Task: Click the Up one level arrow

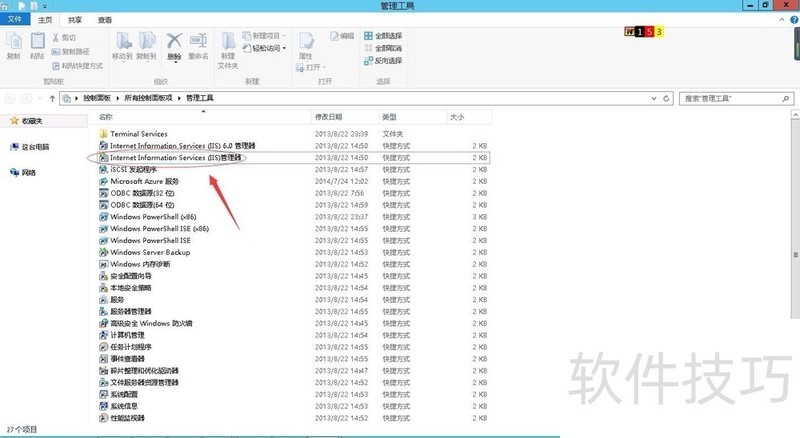Action: [x=52, y=99]
